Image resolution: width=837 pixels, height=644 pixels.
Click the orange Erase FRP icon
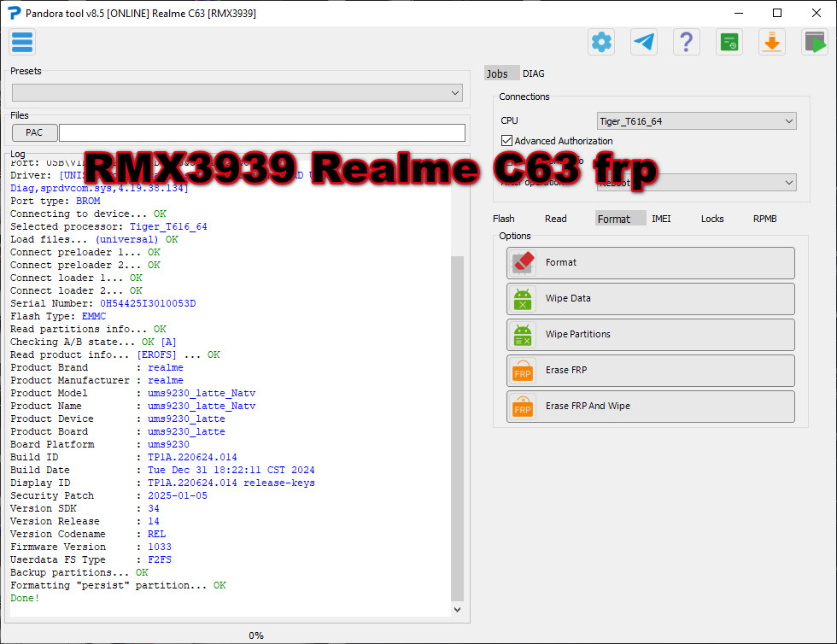[523, 370]
